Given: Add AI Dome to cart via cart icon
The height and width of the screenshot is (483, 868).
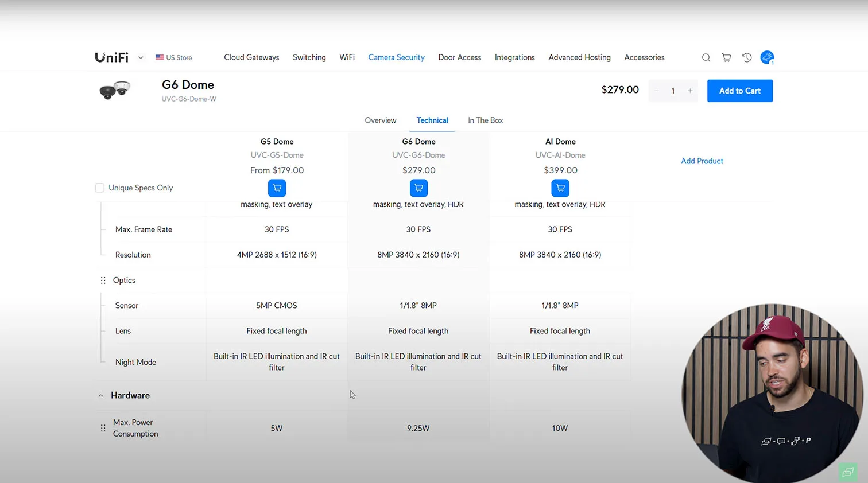Looking at the screenshot, I should point(560,188).
